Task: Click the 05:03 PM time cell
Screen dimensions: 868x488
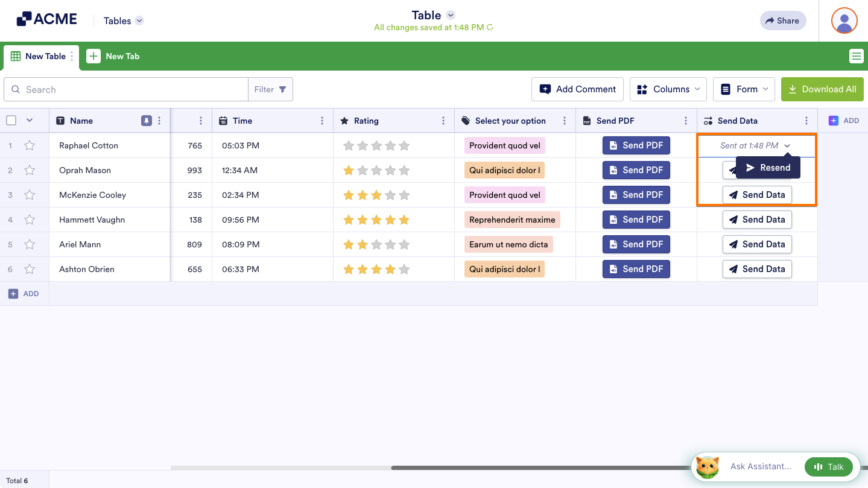Action: click(x=273, y=145)
